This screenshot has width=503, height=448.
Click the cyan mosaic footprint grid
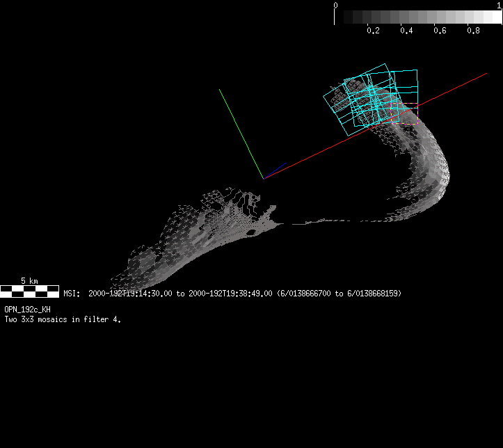coord(370,99)
